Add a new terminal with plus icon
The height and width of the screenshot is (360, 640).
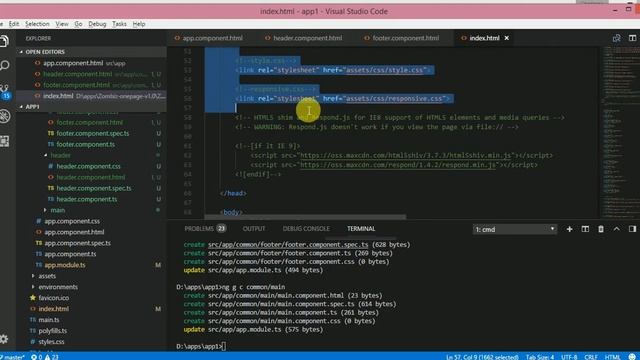569,229
